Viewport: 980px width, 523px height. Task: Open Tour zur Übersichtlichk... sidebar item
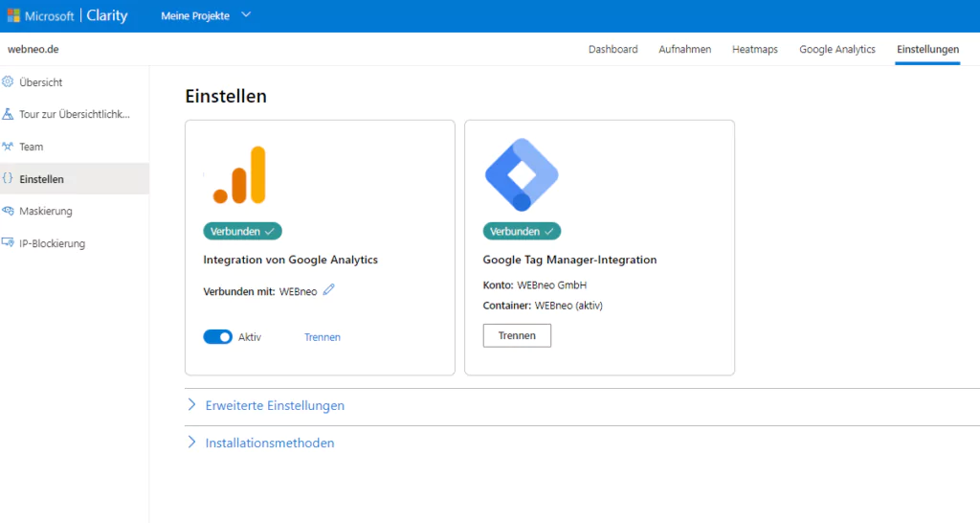75,114
